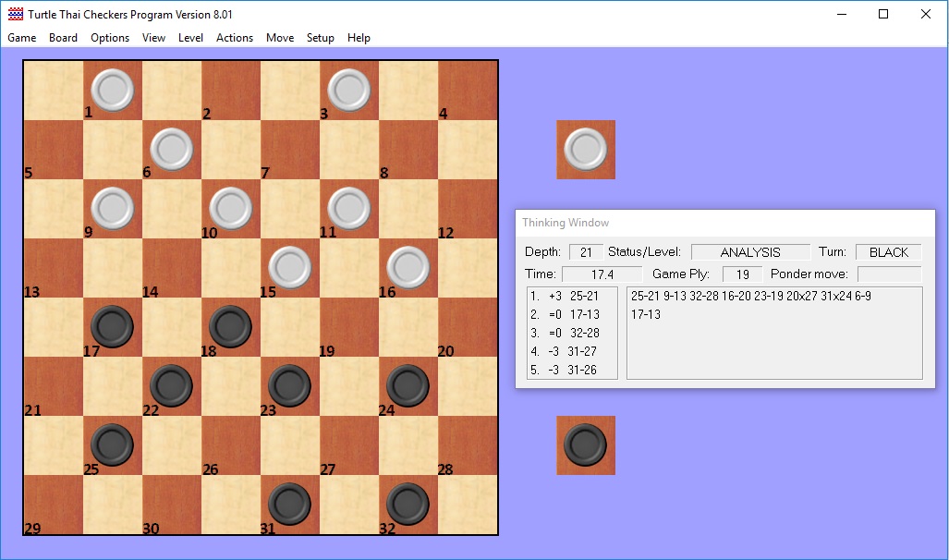The image size is (949, 560).
Task: Open the Board menu
Action: click(x=63, y=38)
